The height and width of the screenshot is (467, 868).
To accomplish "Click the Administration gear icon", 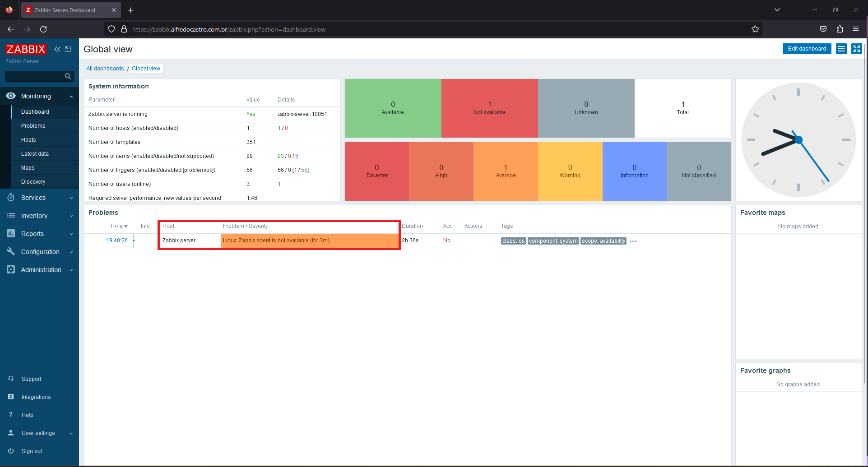I will [x=11, y=269].
